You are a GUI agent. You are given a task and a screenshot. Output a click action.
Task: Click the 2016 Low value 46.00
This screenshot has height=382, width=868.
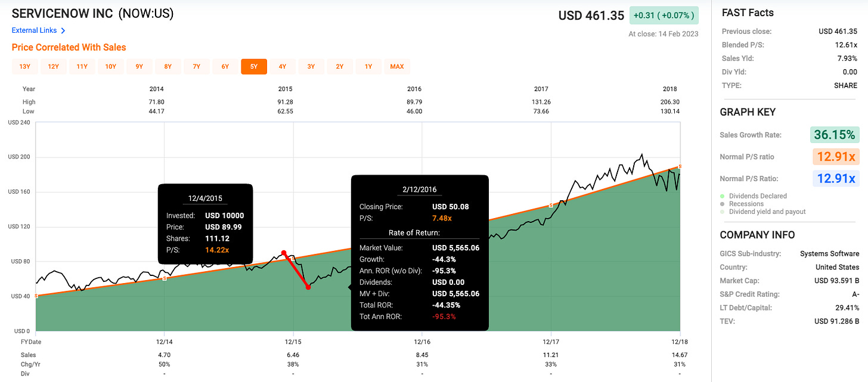[414, 111]
